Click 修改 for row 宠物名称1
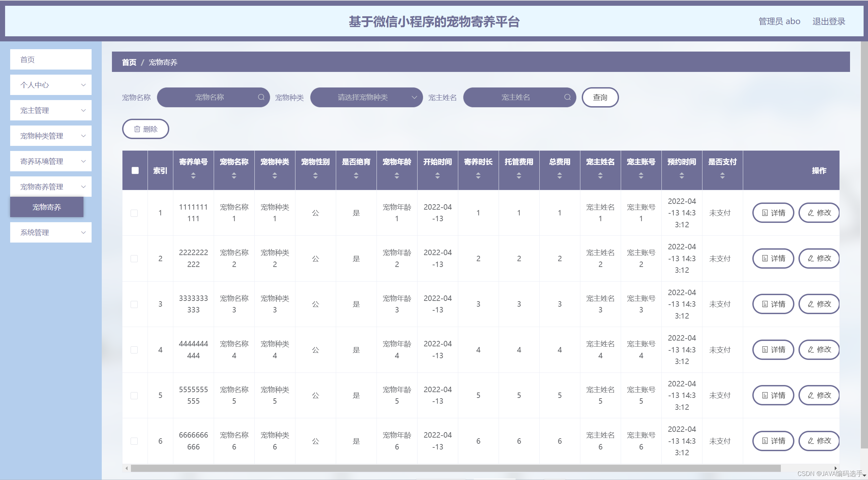The image size is (868, 480). point(819,213)
